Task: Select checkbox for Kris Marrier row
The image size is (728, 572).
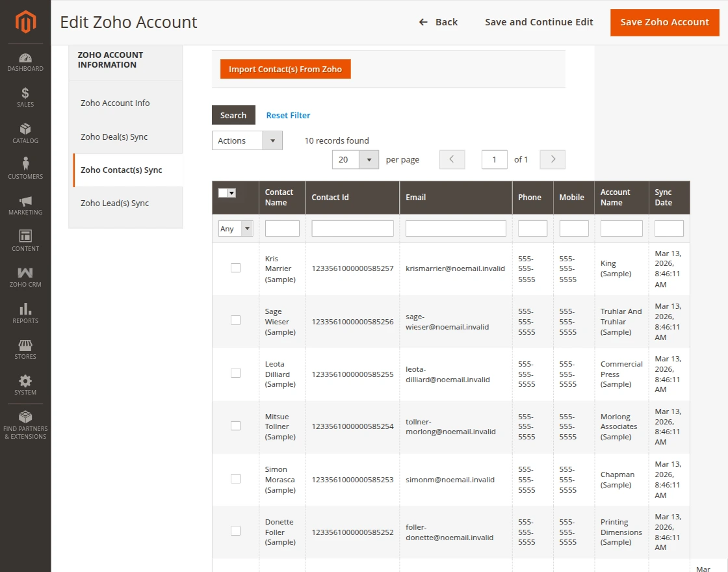Action: click(235, 268)
